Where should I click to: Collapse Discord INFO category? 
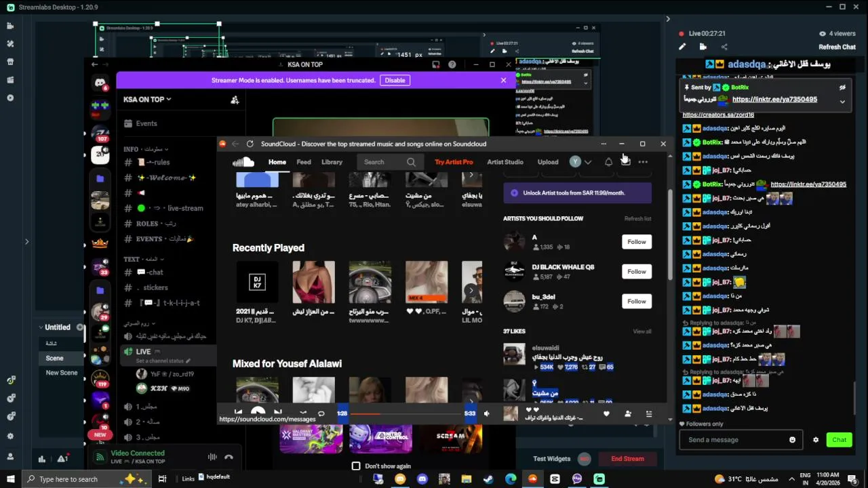point(146,149)
